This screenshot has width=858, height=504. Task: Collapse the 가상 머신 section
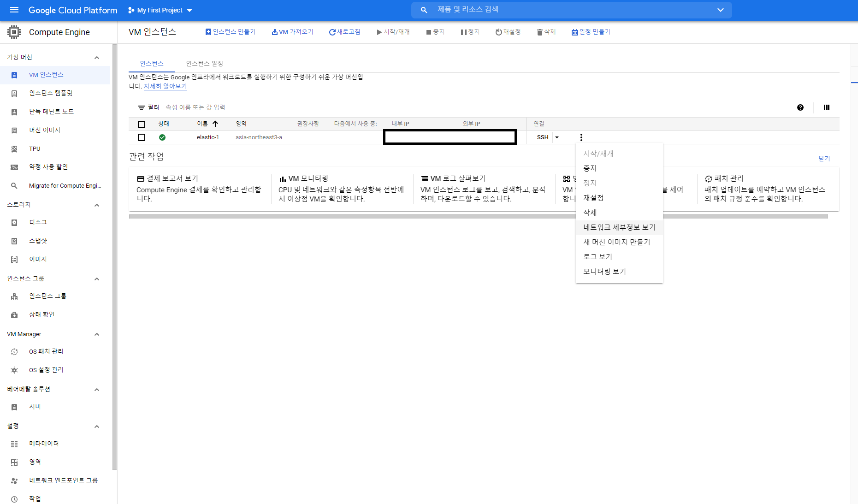click(x=97, y=58)
